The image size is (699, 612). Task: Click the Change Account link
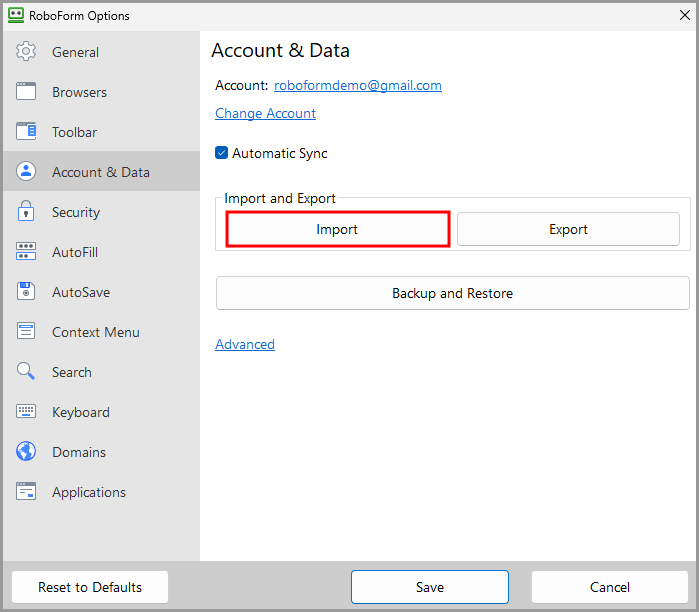265,113
